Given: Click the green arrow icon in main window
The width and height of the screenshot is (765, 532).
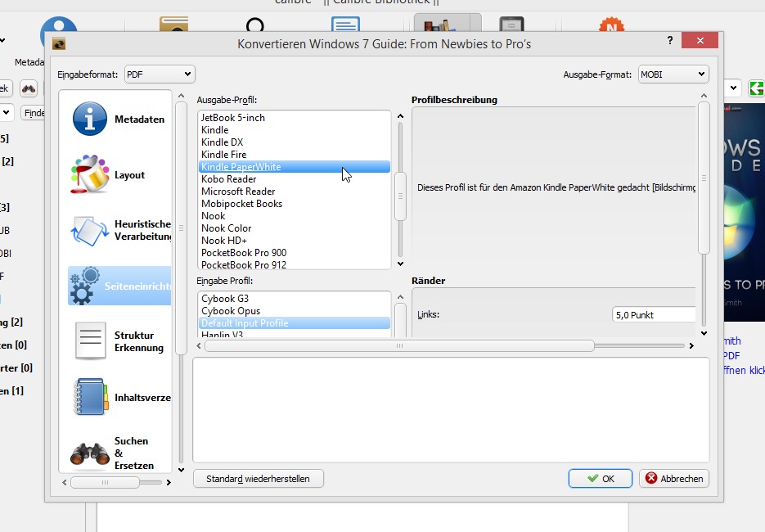Looking at the screenshot, I should pyautogui.click(x=756, y=88).
